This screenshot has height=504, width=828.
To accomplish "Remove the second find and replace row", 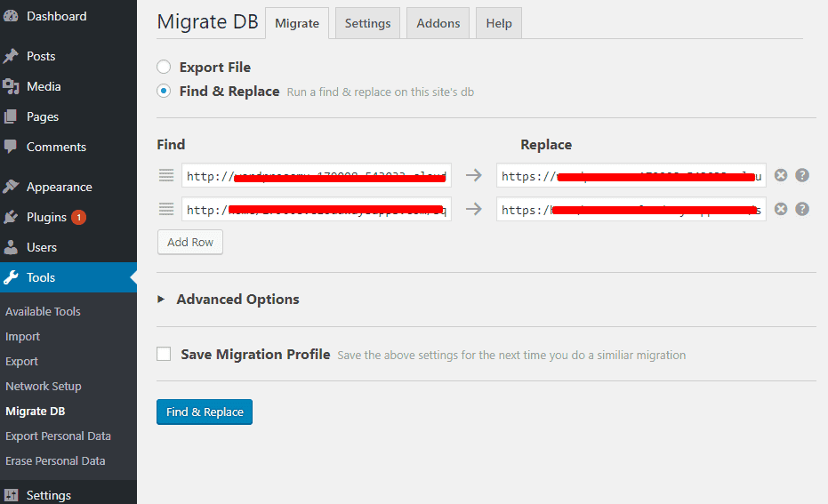I will tap(781, 209).
